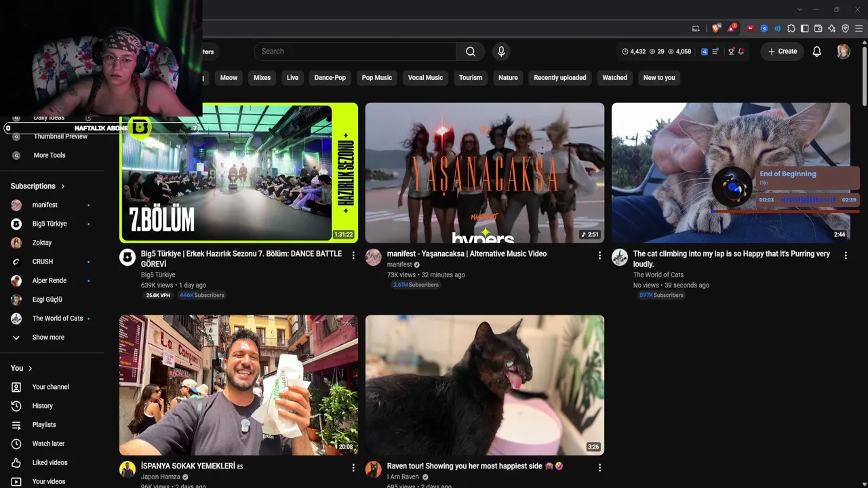This screenshot has width=868, height=488.
Task: Open the browser extensions puzzle icon
Action: pyautogui.click(x=791, y=28)
